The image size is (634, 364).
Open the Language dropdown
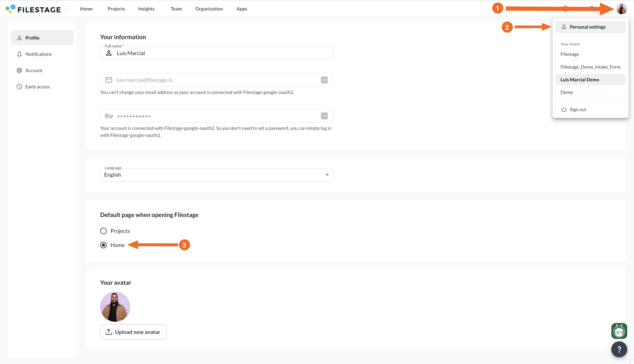pos(217,175)
